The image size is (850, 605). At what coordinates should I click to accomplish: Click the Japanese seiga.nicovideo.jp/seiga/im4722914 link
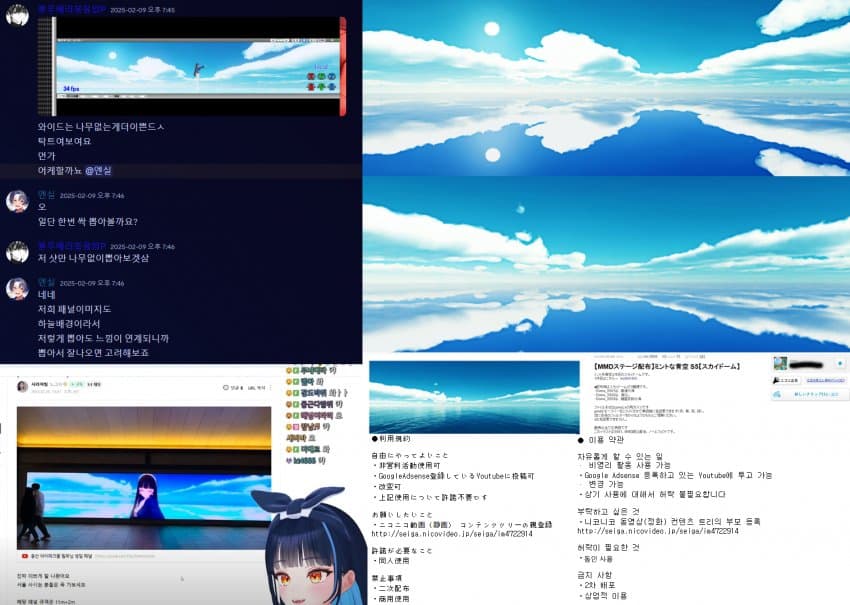[452, 534]
